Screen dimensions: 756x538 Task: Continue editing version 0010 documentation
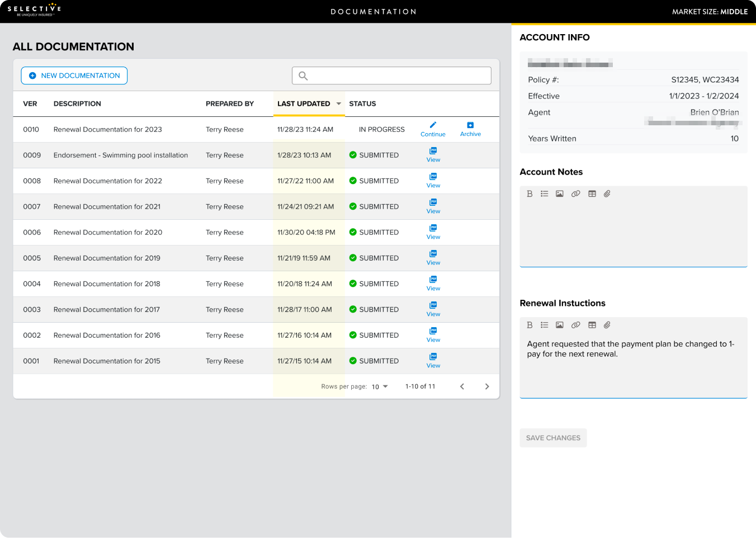[433, 129]
